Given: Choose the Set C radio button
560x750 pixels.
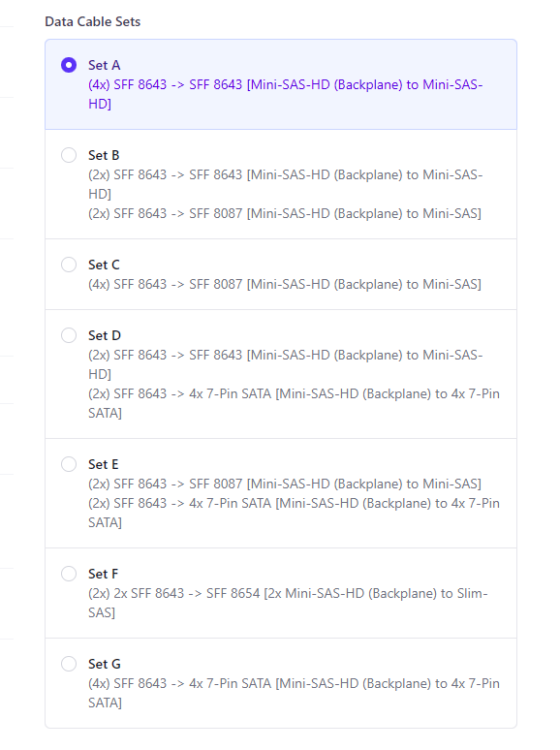Looking at the screenshot, I should (69, 265).
